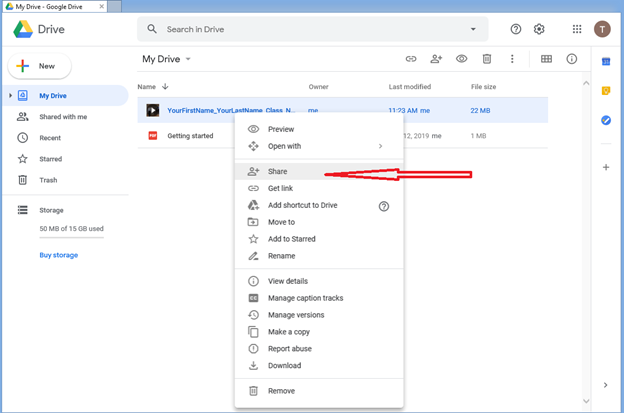The image size is (624, 413).
Task: Choose View details in context menu
Action: tap(319, 281)
